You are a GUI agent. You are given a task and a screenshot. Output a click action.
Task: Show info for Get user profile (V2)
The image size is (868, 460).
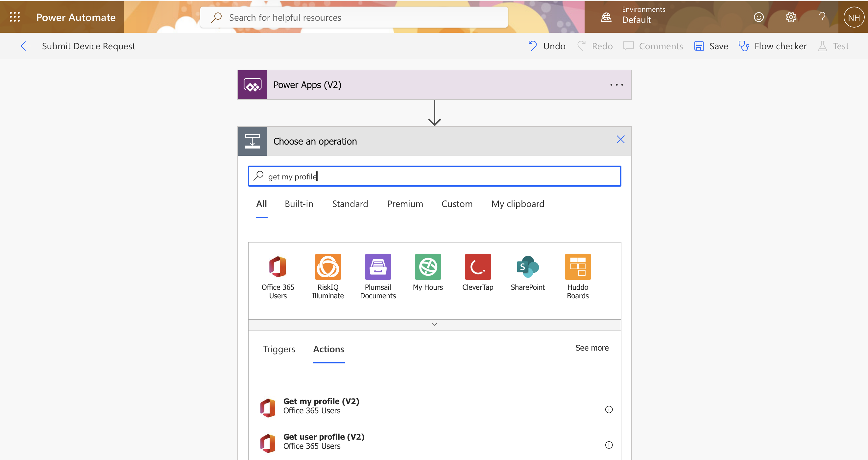click(x=609, y=445)
